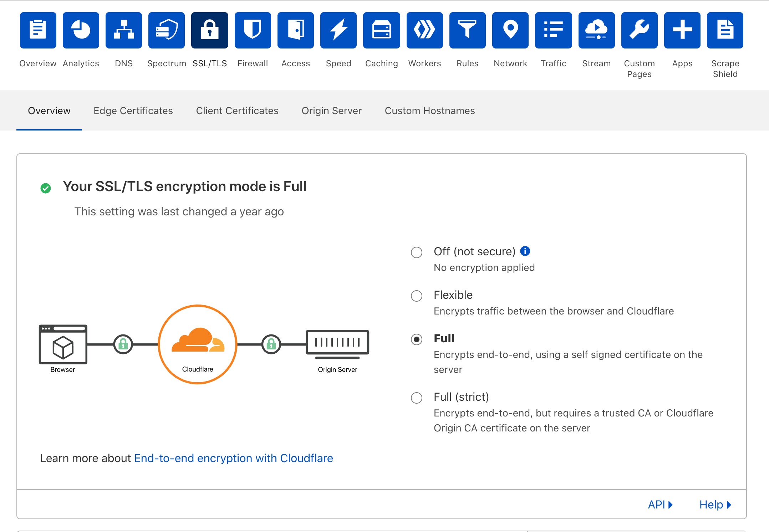769x532 pixels.
Task: Click info icon beside Off (not secure)
Action: click(525, 251)
